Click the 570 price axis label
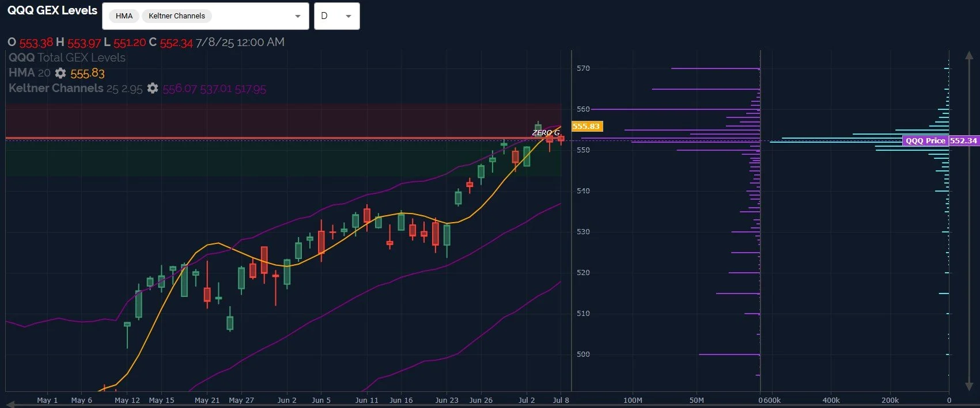The height and width of the screenshot is (408, 980). (583, 68)
